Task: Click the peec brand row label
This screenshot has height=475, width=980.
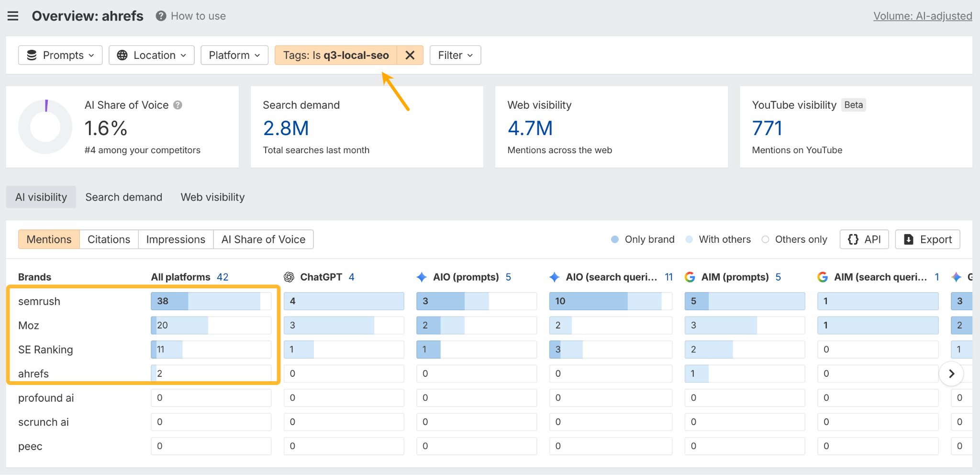Action: tap(30, 446)
